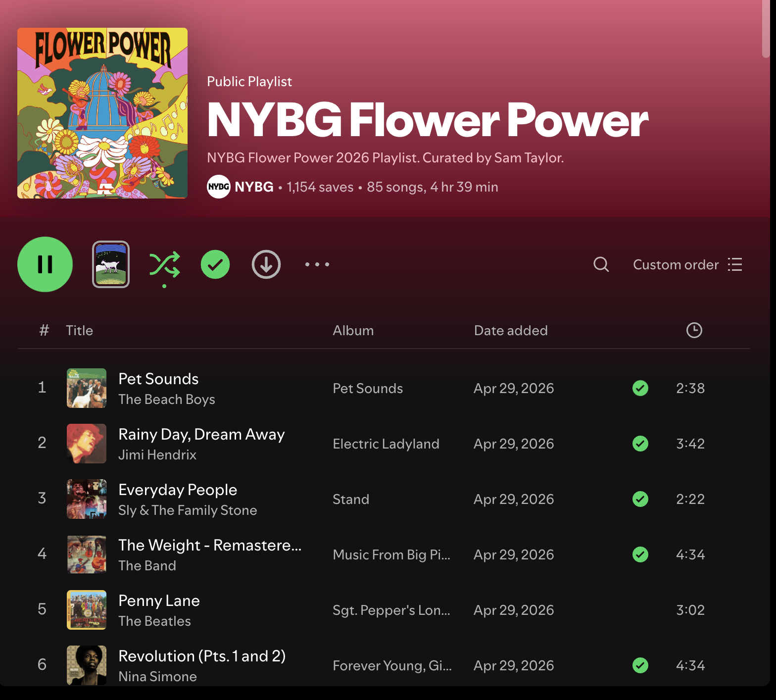Remove playlist from library via green checkmark
Screen dimensions: 776x700
point(215,264)
